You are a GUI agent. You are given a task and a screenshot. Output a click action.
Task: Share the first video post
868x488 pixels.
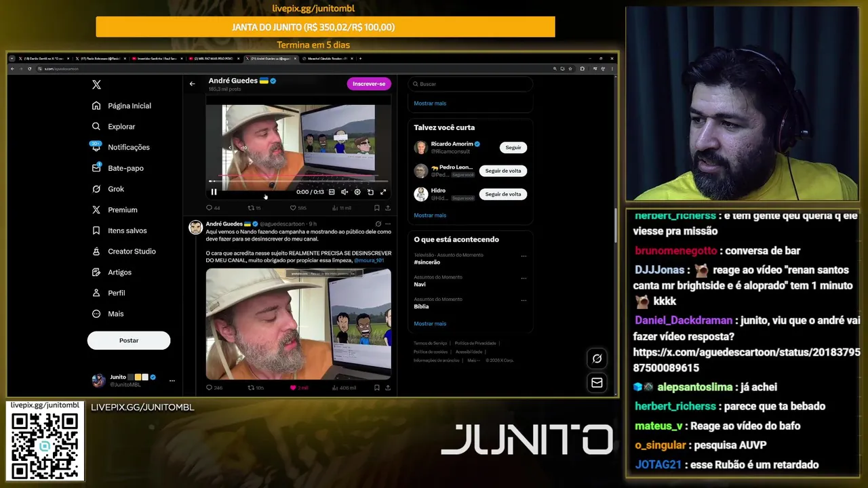388,208
